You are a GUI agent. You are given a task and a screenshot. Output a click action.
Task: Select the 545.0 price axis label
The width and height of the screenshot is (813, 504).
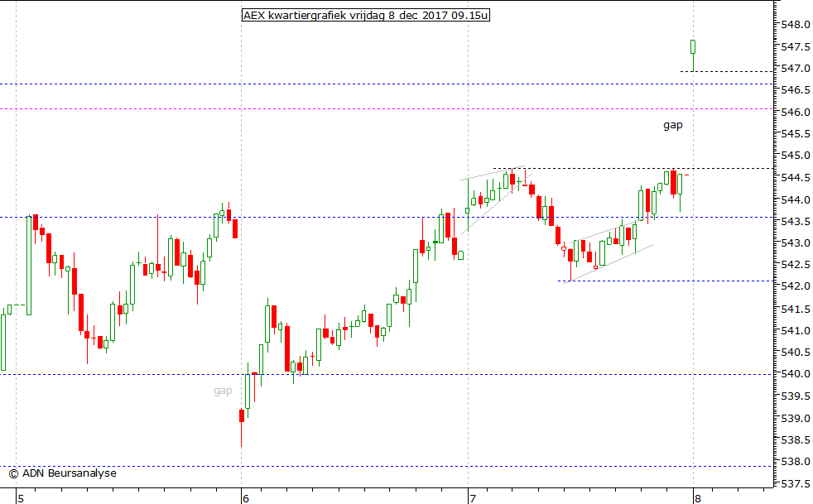click(x=796, y=156)
